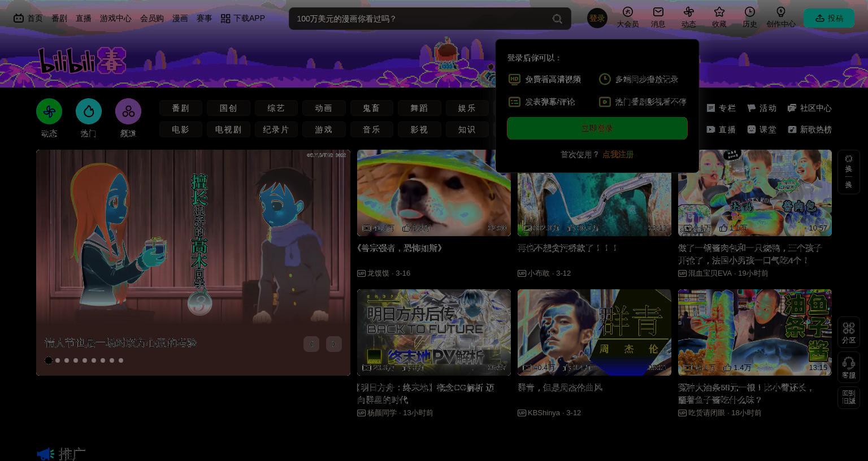868x461 pixels.
Task: Click the 登录 avatar button
Action: [x=597, y=19]
